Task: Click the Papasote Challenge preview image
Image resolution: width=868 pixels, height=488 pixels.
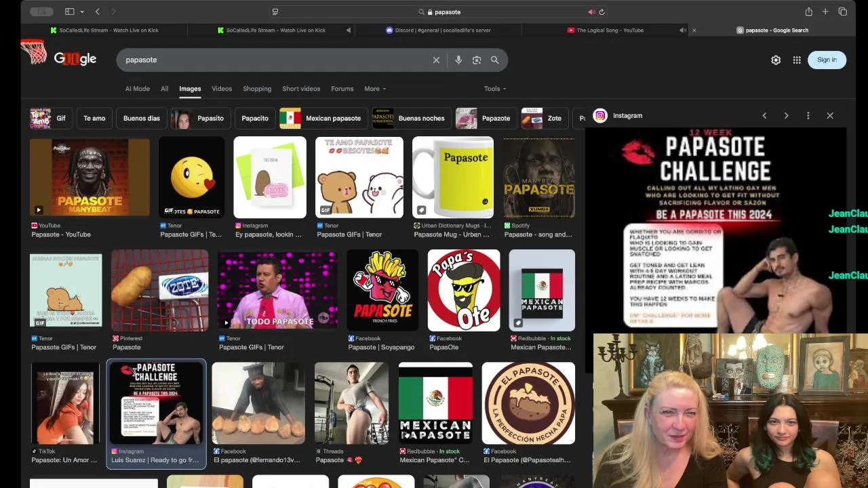Action: 715,230
